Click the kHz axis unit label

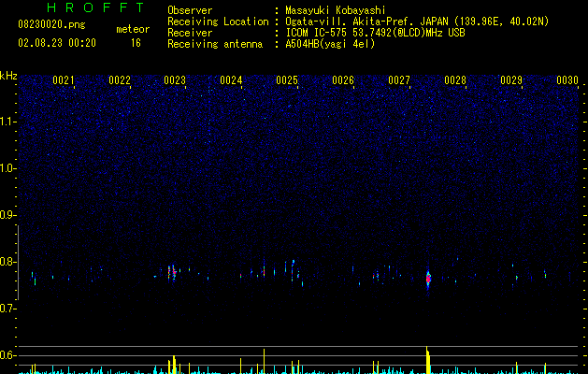point(8,76)
